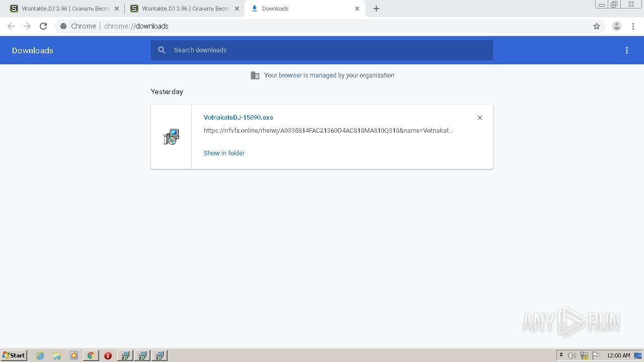Show hidden system tray icons

click(x=561, y=355)
